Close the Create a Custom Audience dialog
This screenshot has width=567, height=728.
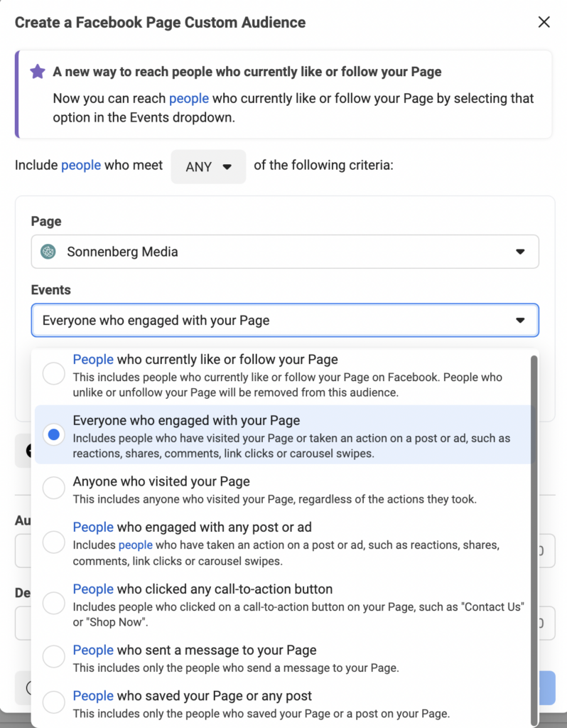tap(544, 22)
